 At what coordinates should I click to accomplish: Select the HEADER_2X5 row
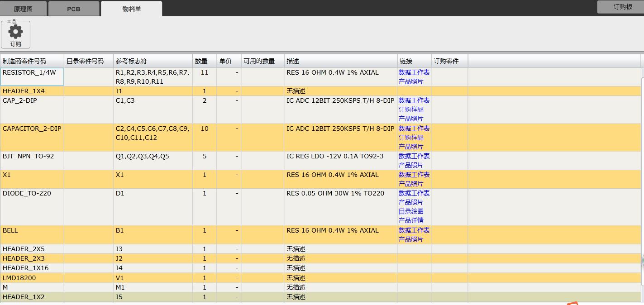coord(320,249)
